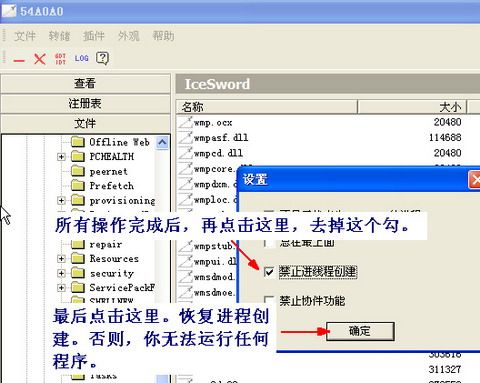Open the 插件 menu
The height and width of the screenshot is (383, 480).
point(94,36)
